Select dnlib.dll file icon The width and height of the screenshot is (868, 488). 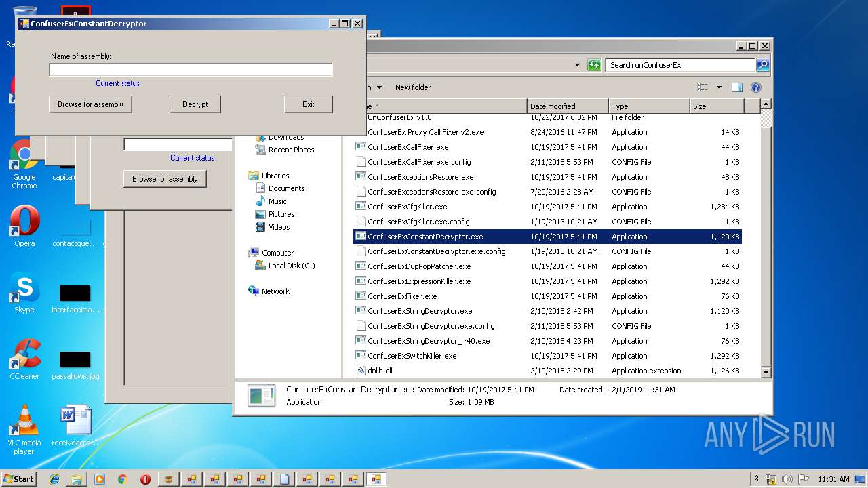click(361, 371)
